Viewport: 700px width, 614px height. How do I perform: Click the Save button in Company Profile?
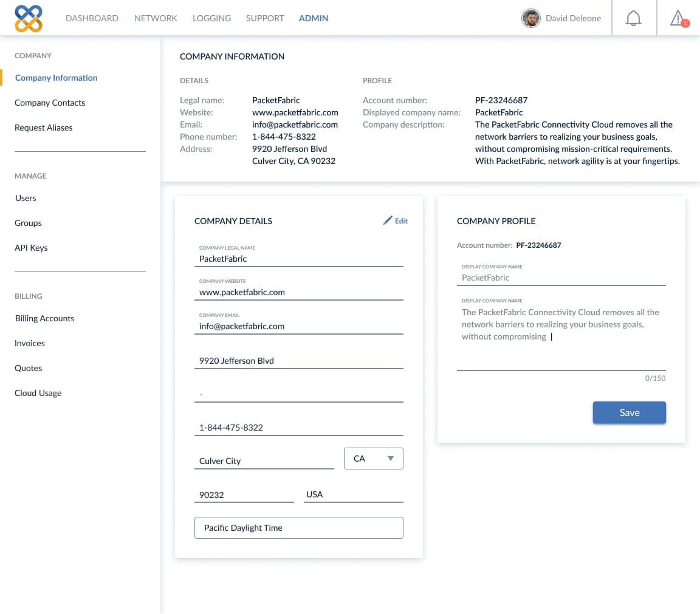point(629,413)
